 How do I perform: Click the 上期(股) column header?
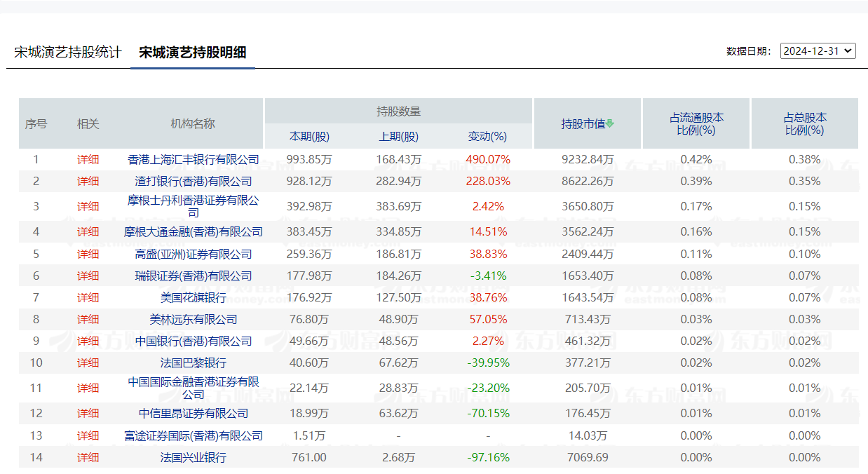pos(398,136)
